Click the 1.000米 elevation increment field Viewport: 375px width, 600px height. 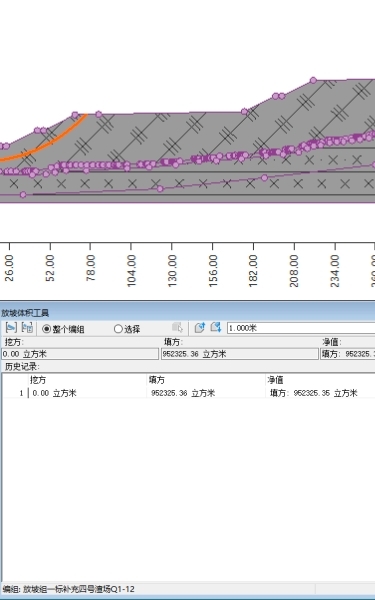point(301,328)
